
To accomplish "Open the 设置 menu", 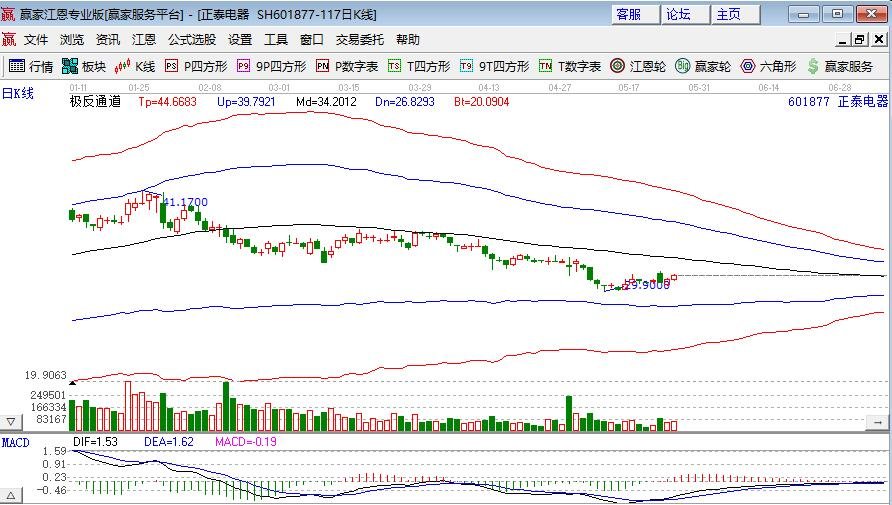I will click(240, 40).
